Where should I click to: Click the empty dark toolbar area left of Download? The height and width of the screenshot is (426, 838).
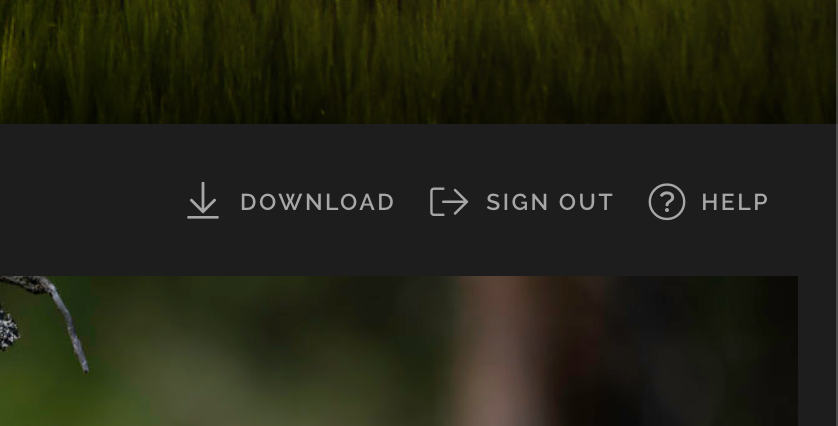[x=91, y=200]
